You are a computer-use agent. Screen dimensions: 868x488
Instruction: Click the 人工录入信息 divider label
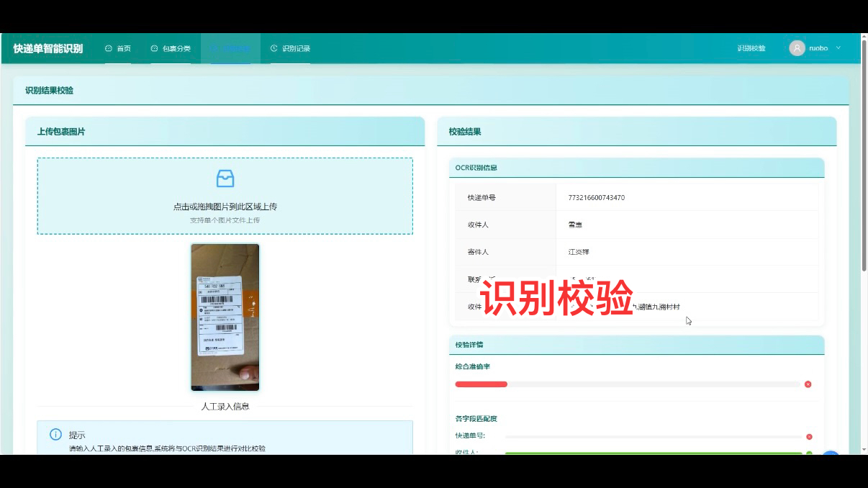point(225,406)
